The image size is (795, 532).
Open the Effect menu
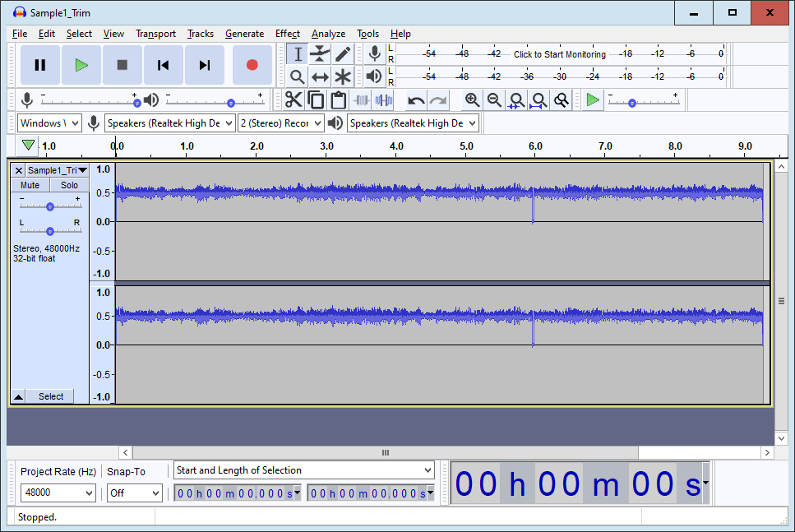pos(288,34)
